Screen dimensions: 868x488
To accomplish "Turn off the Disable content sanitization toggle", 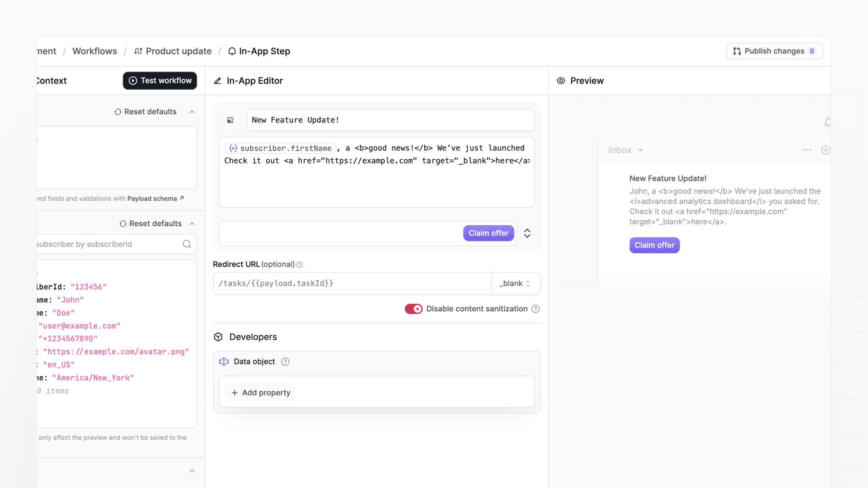I will (413, 309).
